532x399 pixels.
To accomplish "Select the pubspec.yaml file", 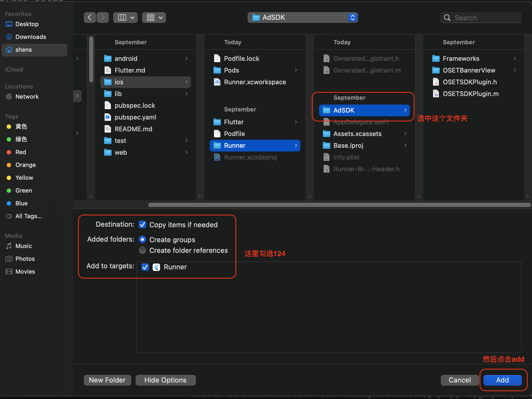I will pyautogui.click(x=135, y=117).
